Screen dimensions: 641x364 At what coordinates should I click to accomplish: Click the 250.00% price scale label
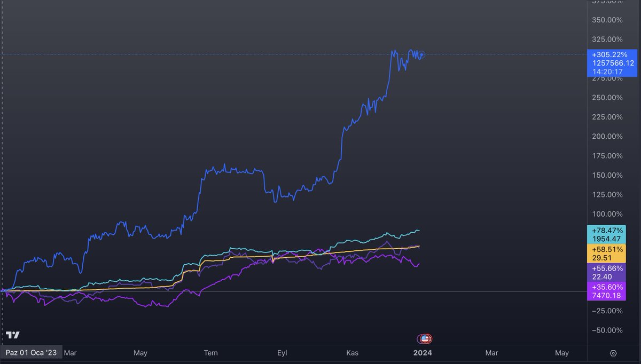pyautogui.click(x=607, y=98)
